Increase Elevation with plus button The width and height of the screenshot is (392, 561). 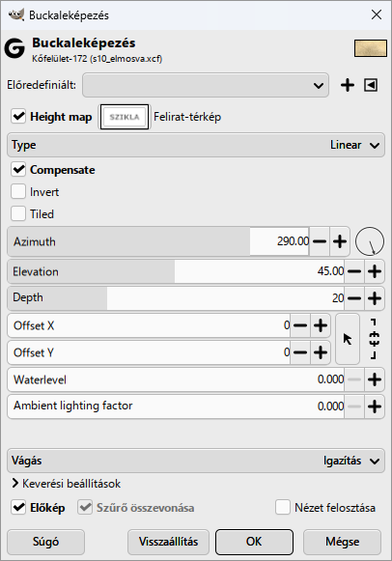(x=375, y=271)
